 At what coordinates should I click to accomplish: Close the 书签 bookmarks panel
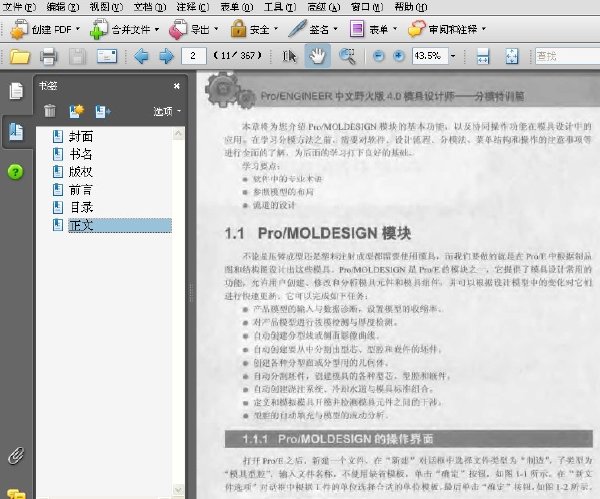[x=176, y=86]
